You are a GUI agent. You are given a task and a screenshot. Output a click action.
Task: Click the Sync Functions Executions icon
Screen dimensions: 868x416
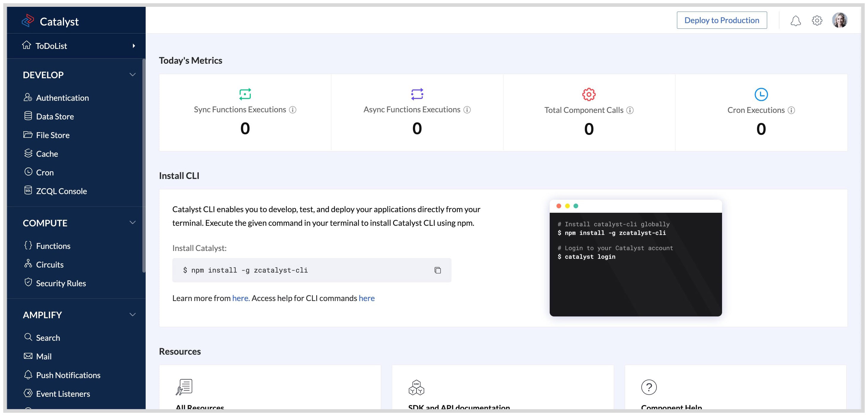[x=245, y=94]
